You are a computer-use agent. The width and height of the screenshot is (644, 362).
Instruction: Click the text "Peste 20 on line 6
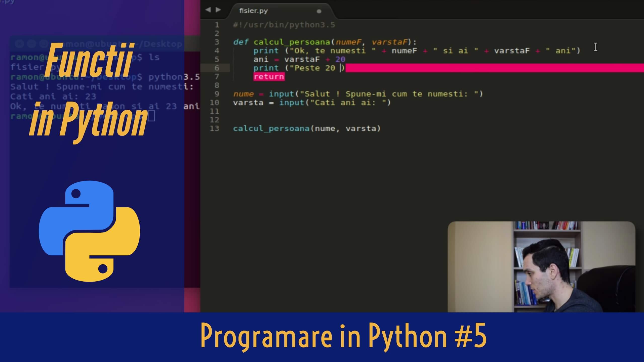coord(312,68)
